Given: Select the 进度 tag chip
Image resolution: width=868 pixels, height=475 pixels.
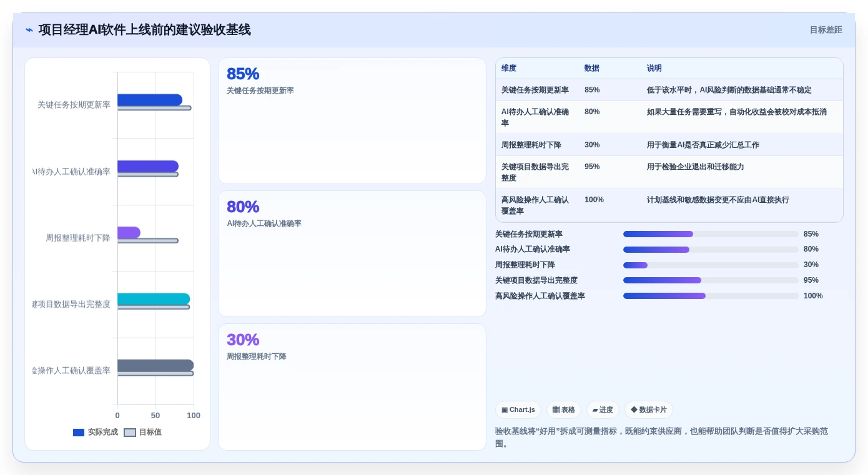Looking at the screenshot, I should [x=603, y=410].
